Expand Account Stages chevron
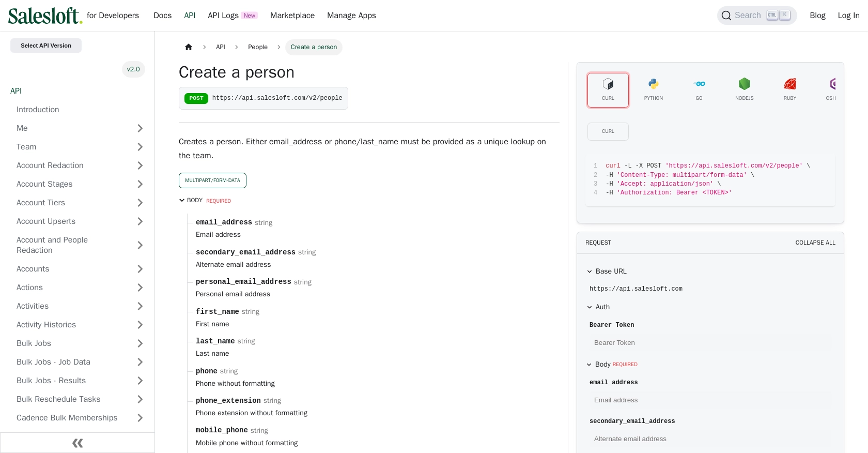This screenshot has width=868, height=453. pos(140,184)
